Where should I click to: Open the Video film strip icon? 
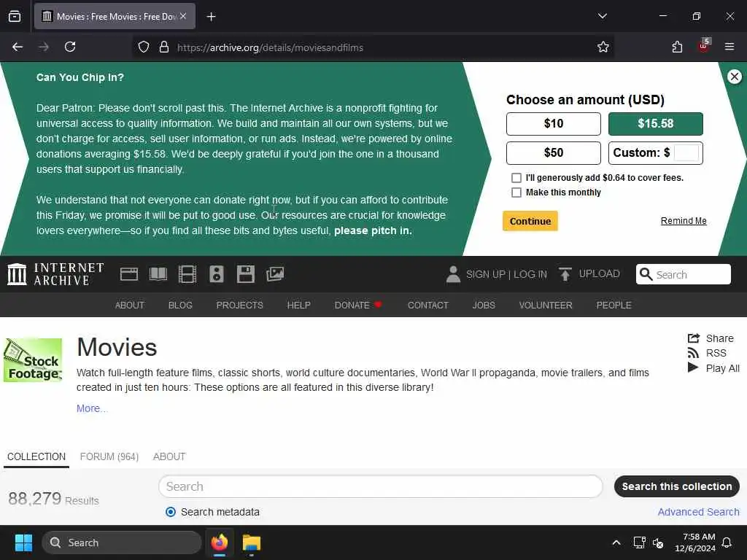187,274
